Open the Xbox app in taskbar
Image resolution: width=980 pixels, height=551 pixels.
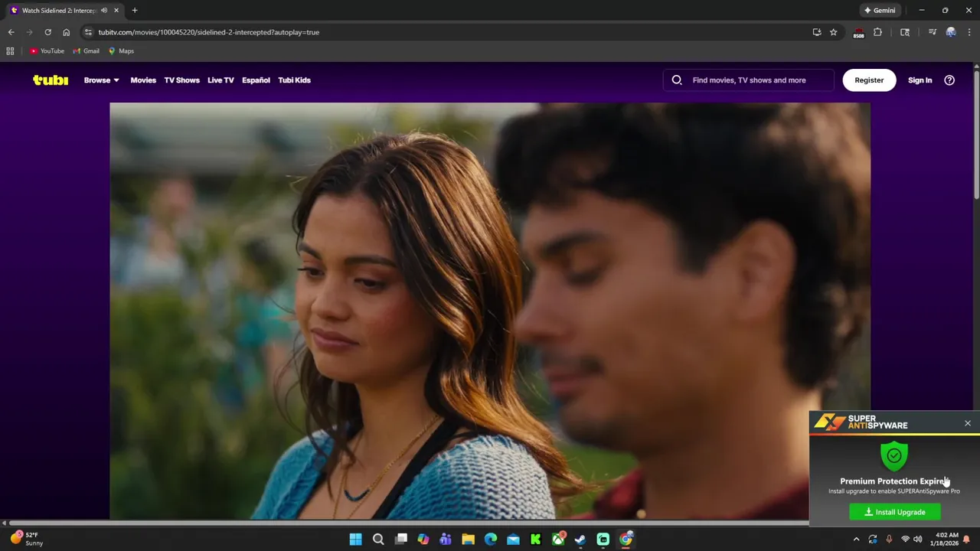pyautogui.click(x=558, y=540)
